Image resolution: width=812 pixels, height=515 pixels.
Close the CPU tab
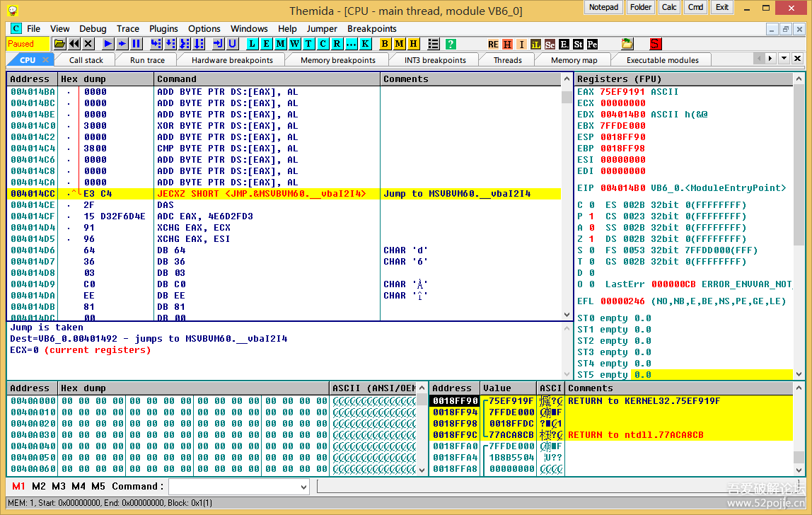click(45, 60)
